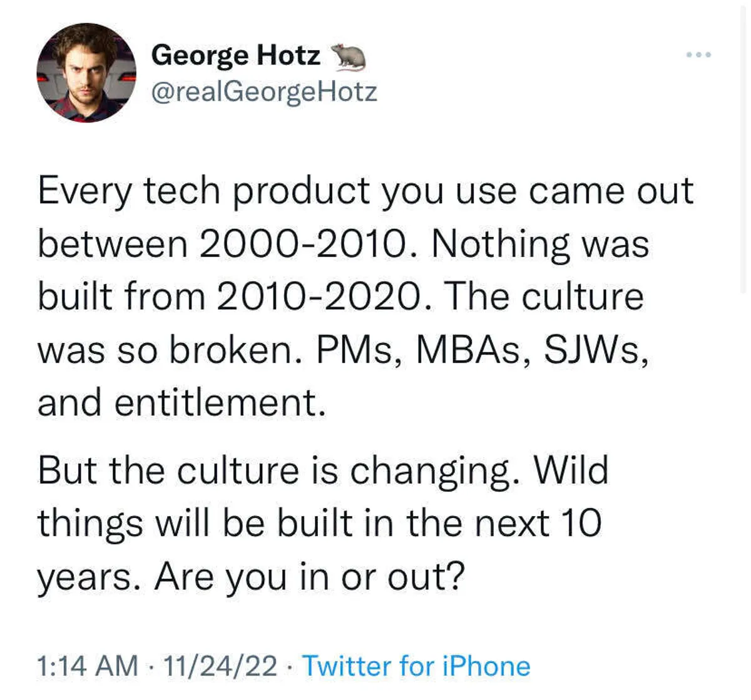The image size is (751, 700).
Task: Click the 11/24/22 tweet date
Action: [219, 666]
